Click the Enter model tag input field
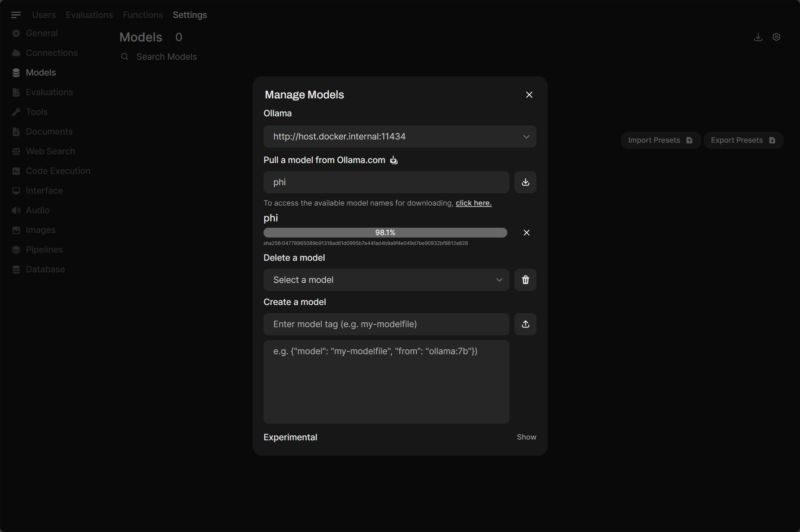This screenshot has height=532, width=800. pyautogui.click(x=386, y=324)
